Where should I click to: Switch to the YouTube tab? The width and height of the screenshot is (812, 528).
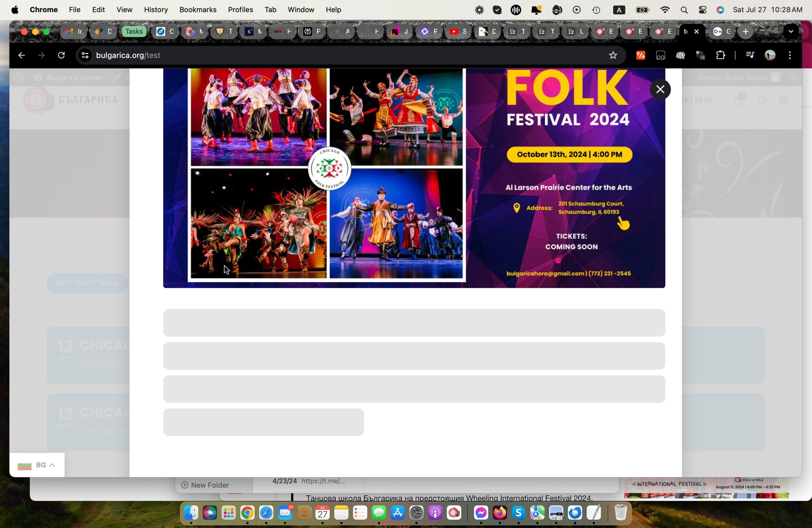(x=458, y=32)
